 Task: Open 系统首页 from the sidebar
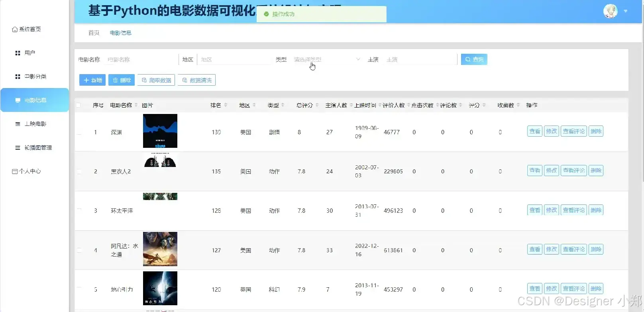pos(26,29)
